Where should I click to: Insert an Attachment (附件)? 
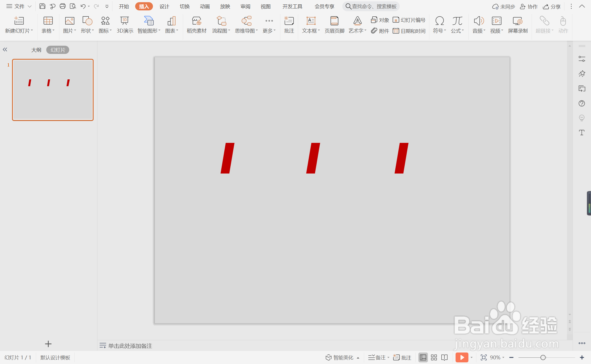380,31
